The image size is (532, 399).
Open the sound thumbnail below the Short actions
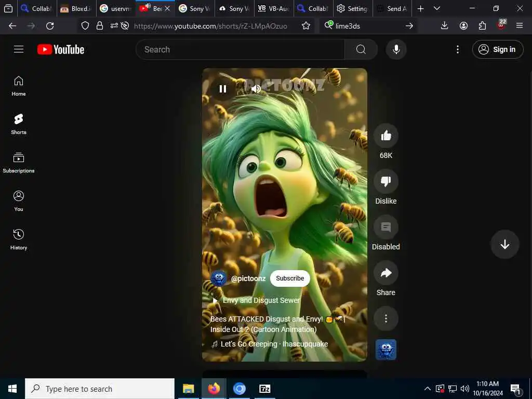[x=386, y=350]
